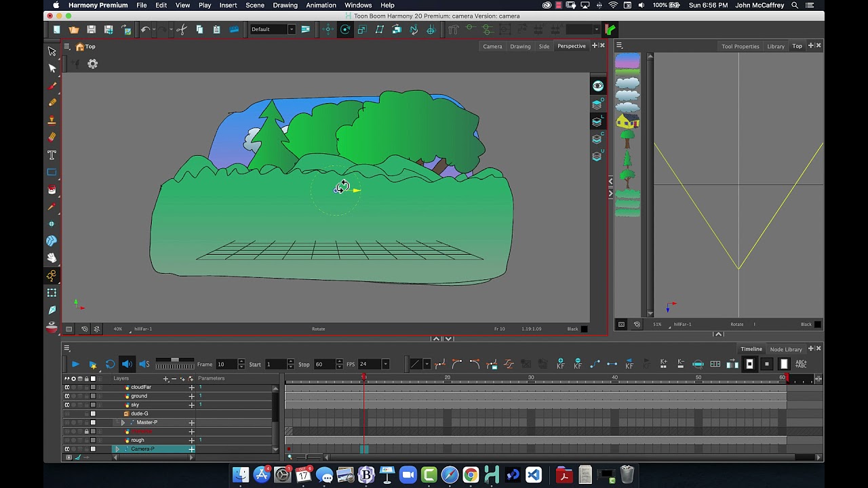
Task: Unlock the locked red character layer
Action: pos(86,432)
